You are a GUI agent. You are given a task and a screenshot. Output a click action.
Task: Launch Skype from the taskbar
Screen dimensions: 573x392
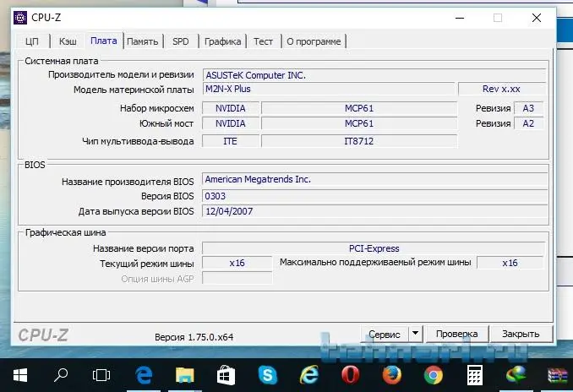[268, 375]
